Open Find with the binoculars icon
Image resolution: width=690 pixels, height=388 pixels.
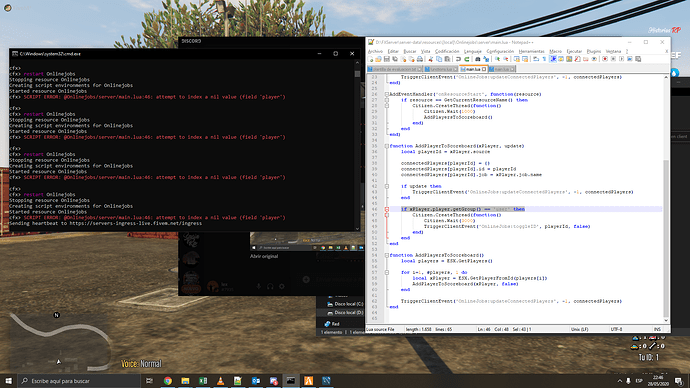(477, 59)
